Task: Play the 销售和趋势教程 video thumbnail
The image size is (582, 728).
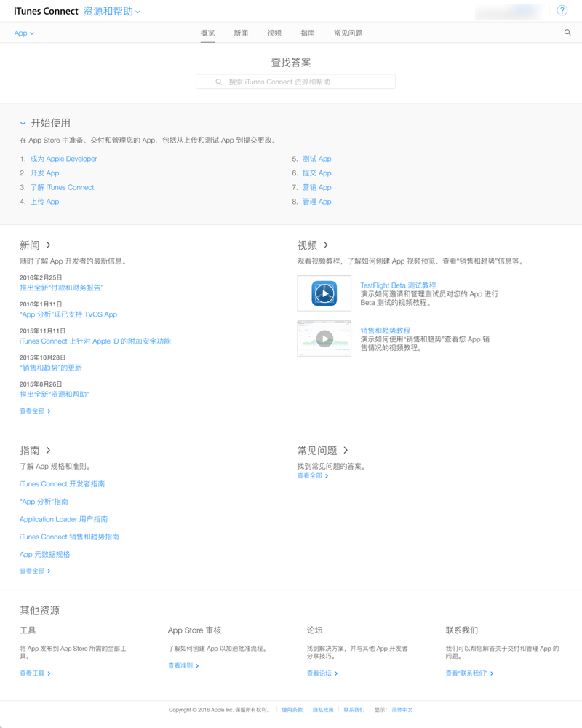Action: point(324,339)
